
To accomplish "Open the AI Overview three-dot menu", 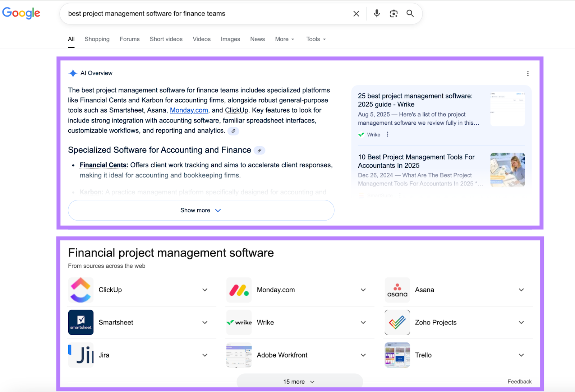I will (x=528, y=73).
